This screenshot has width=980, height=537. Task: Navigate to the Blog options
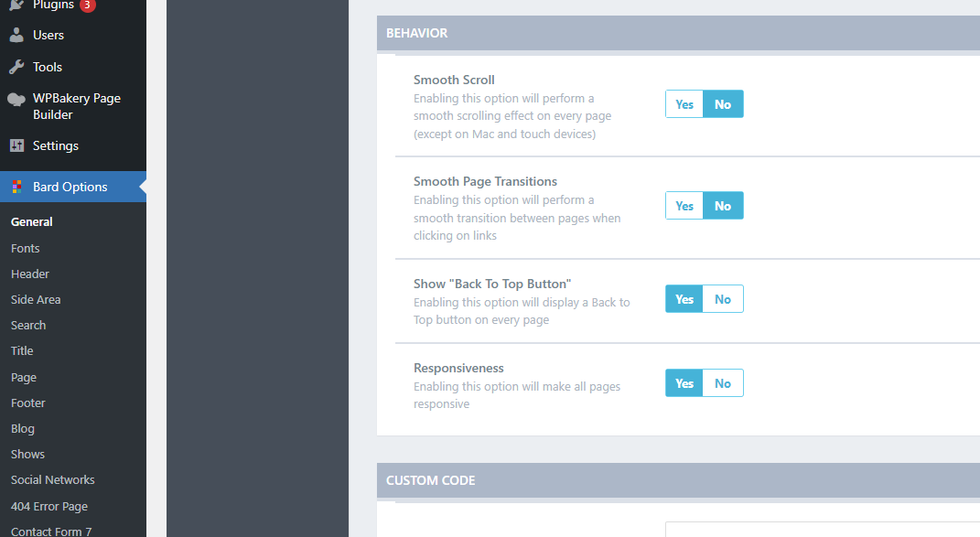tap(23, 428)
